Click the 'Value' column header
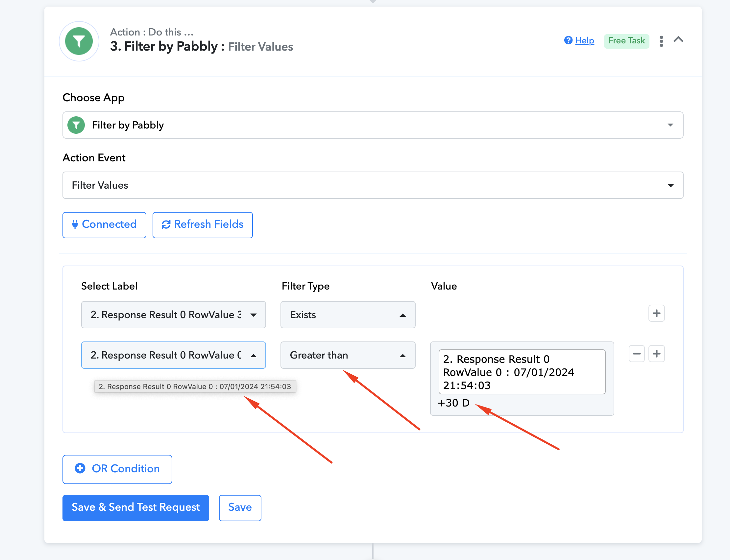730x560 pixels. point(444,286)
